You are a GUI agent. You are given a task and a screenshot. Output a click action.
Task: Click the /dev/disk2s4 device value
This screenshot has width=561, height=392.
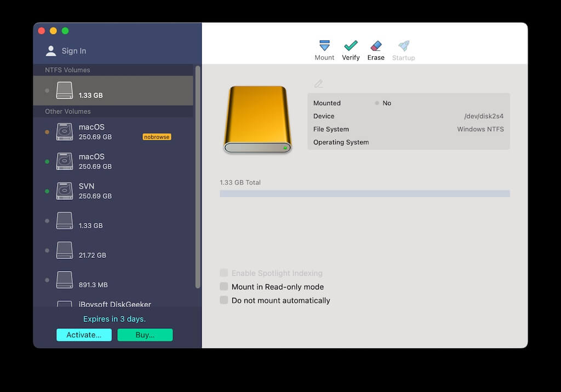(484, 116)
